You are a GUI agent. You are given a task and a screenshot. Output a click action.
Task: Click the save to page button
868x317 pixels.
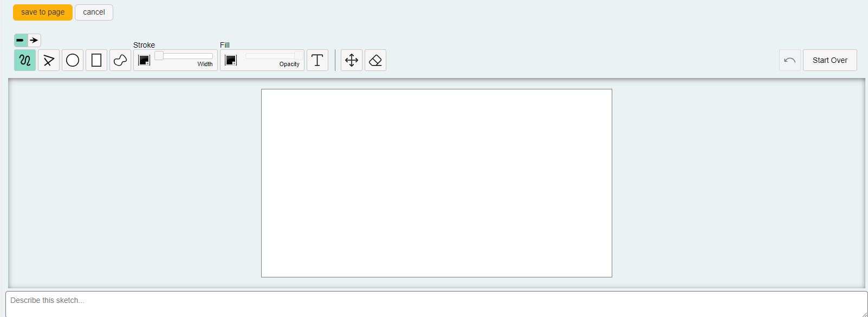tap(43, 12)
